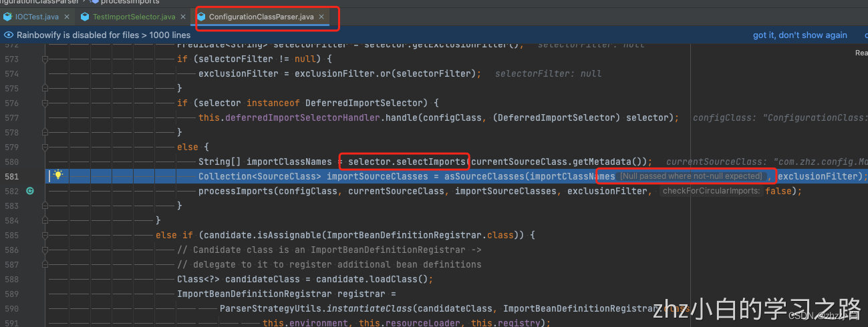Click 'deferredImportSelectorHandler' on line 577

303,117
